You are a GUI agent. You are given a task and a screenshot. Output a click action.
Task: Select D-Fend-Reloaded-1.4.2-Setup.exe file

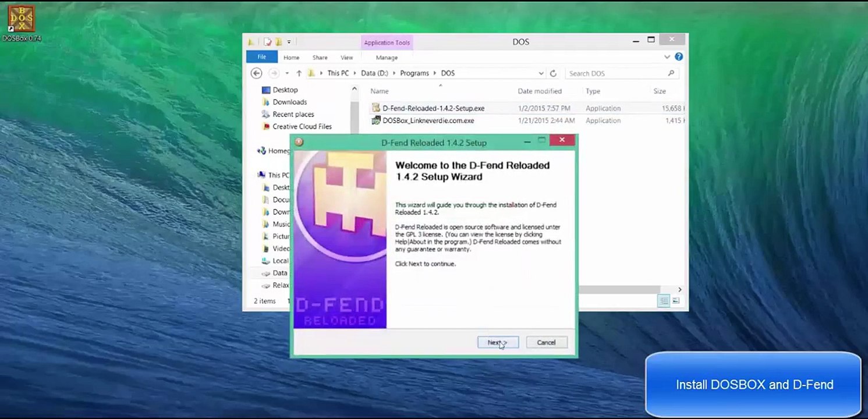point(433,108)
